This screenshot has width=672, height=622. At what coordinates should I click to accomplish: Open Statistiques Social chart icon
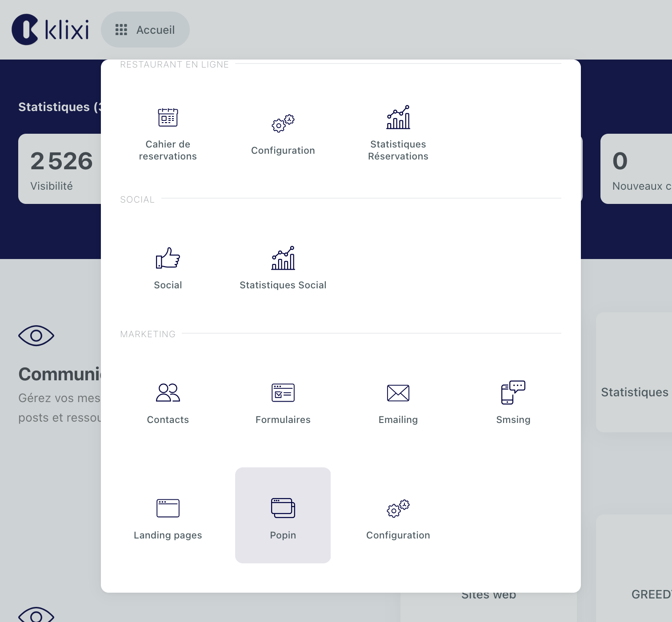(x=283, y=258)
